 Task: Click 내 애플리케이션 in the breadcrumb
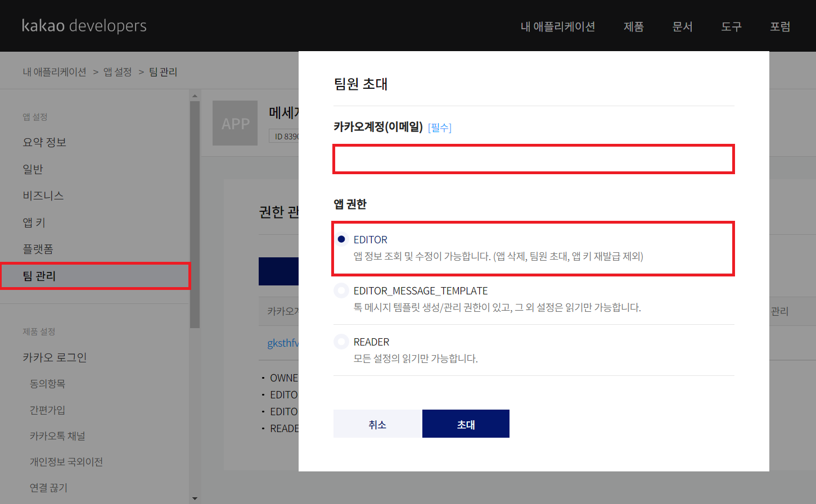click(55, 72)
